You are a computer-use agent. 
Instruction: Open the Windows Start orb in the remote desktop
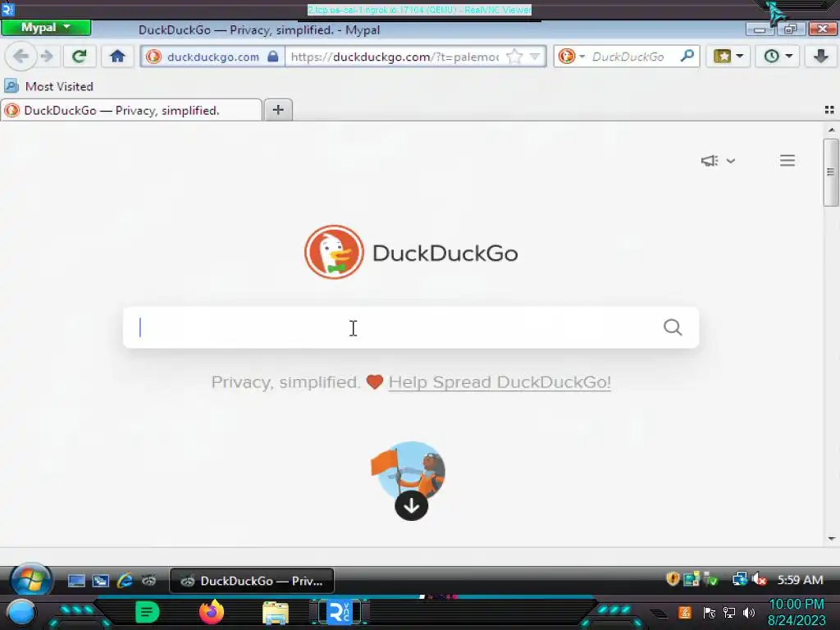[30, 580]
